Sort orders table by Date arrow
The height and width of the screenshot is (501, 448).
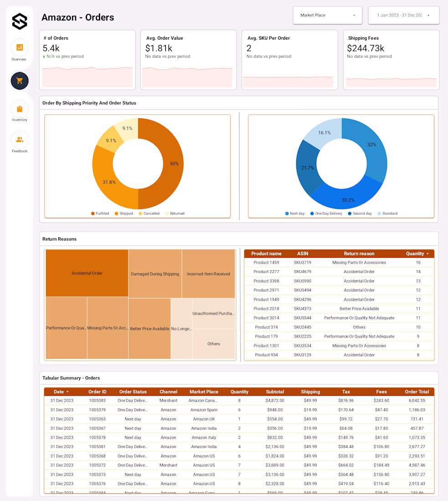tap(67, 392)
